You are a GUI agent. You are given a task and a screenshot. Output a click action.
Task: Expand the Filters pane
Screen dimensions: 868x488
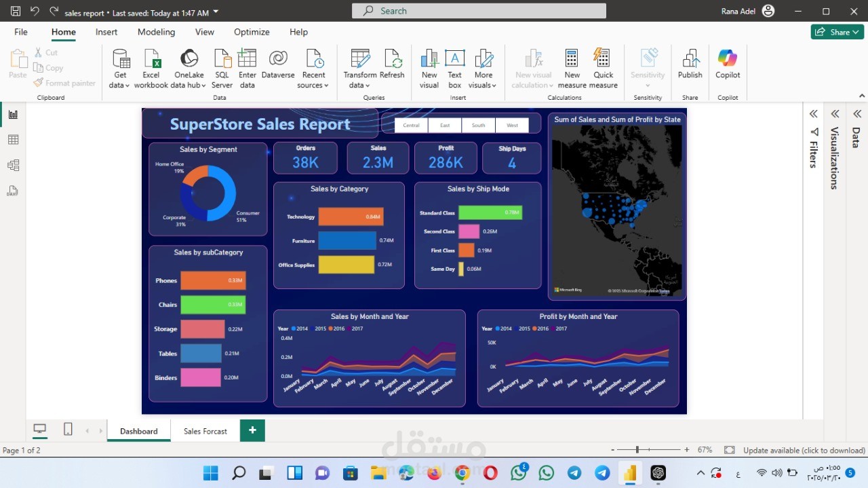tap(814, 114)
